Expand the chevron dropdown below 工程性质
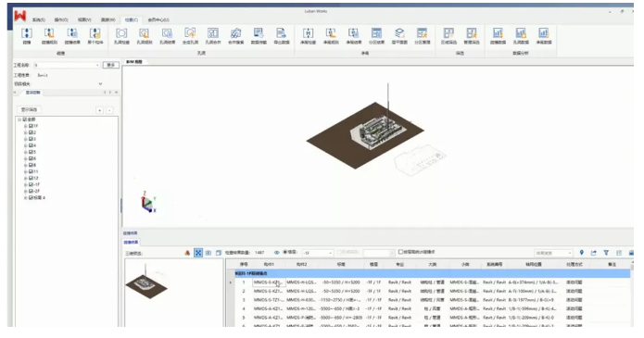This screenshot has height=338, width=644. tap(100, 83)
